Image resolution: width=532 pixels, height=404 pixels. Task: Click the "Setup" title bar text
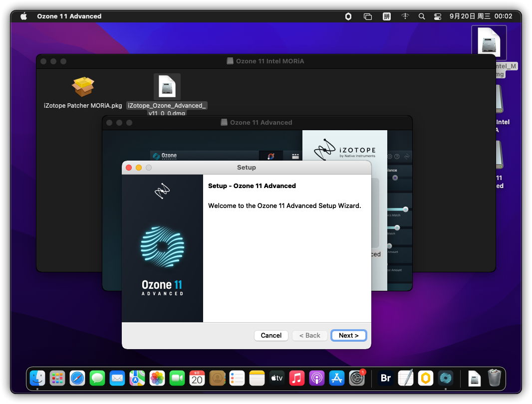(247, 168)
